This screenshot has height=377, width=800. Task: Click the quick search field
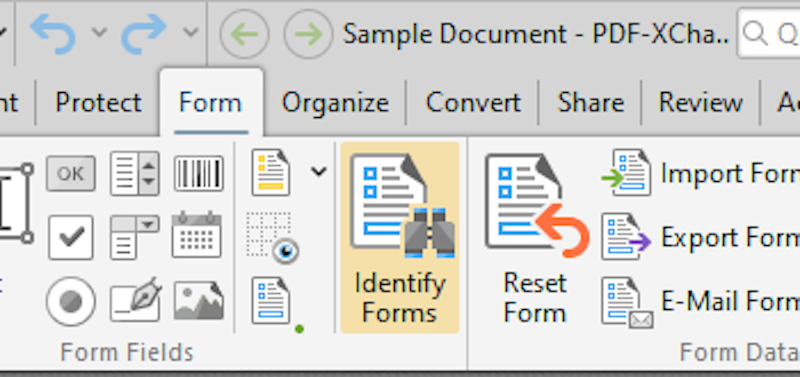(x=769, y=34)
